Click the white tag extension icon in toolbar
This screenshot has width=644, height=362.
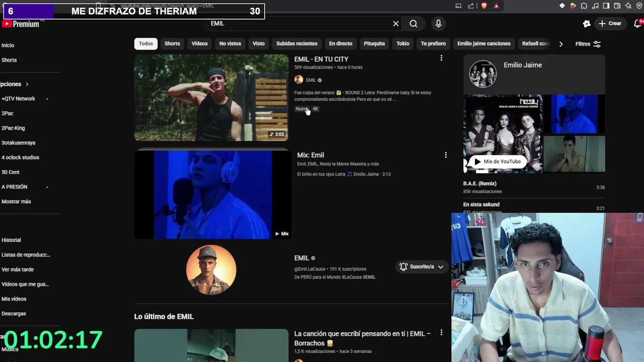[562, 6]
